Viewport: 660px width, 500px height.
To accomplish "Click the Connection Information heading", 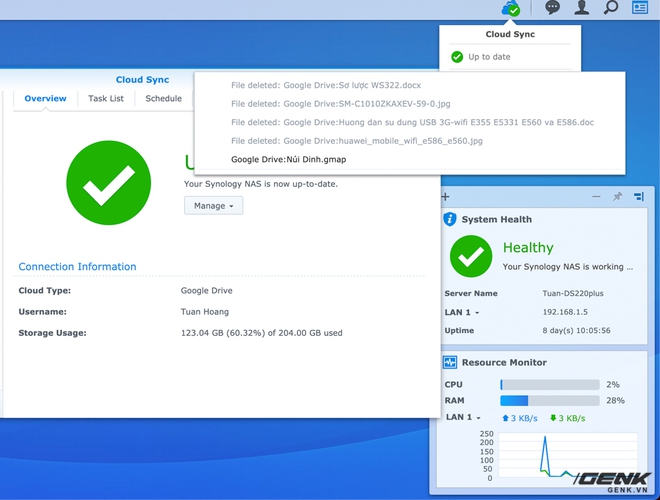I will (77, 267).
